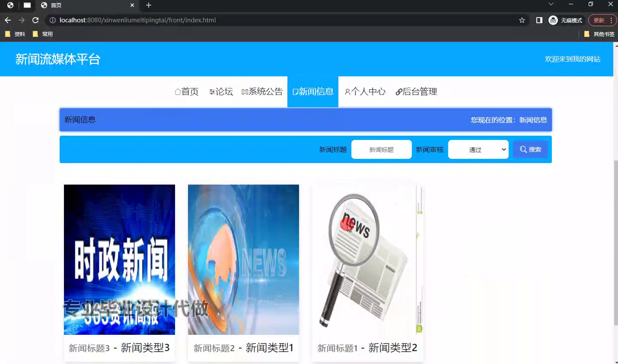Screen dimensions: 618x364
Task: Select the 新闻信息 navigation tab
Action: point(313,91)
